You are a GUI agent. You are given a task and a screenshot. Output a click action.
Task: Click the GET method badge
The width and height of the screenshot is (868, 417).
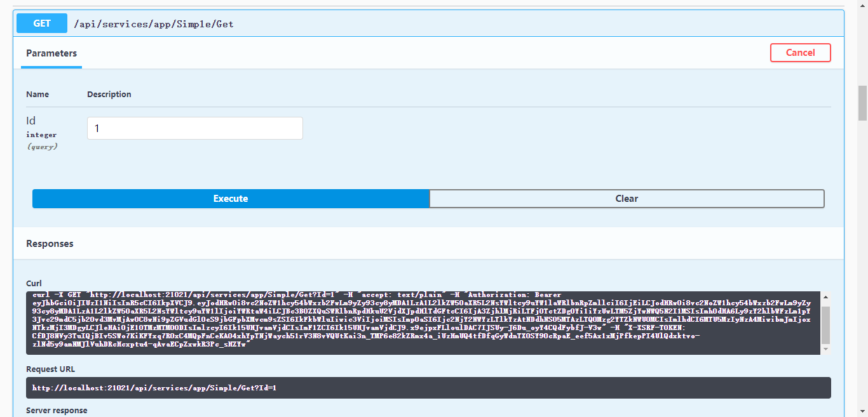(42, 23)
